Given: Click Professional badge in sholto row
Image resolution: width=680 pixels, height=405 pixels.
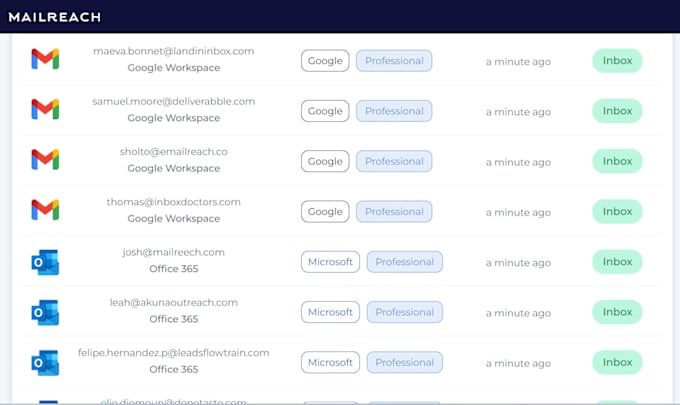Looking at the screenshot, I should (394, 161).
